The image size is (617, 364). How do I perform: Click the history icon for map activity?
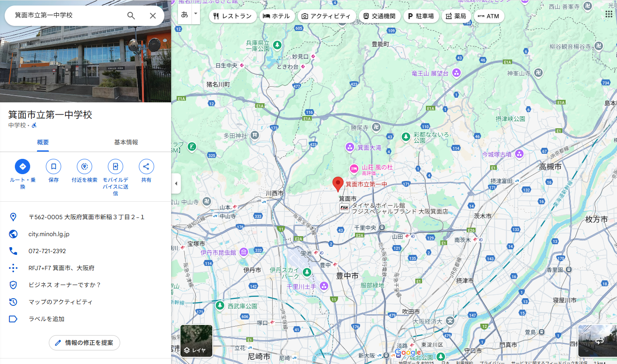[13, 302]
